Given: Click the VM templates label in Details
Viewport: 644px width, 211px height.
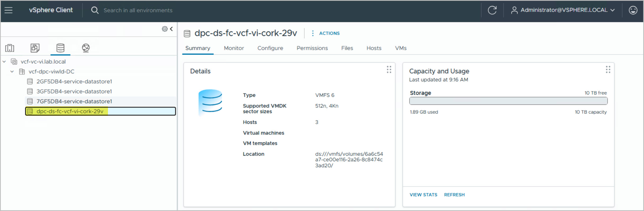Looking at the screenshot, I should tap(260, 143).
